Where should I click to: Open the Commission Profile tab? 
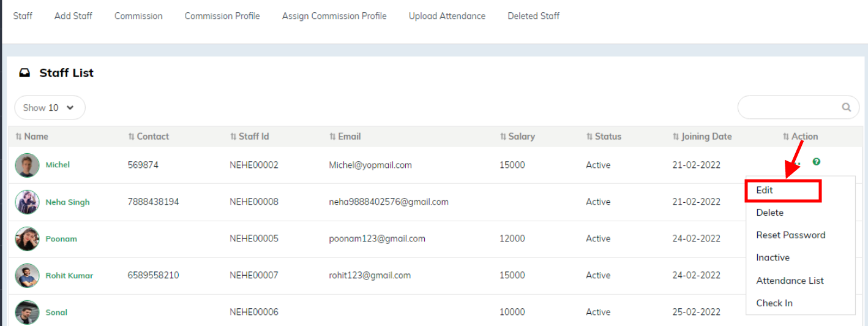click(x=222, y=16)
